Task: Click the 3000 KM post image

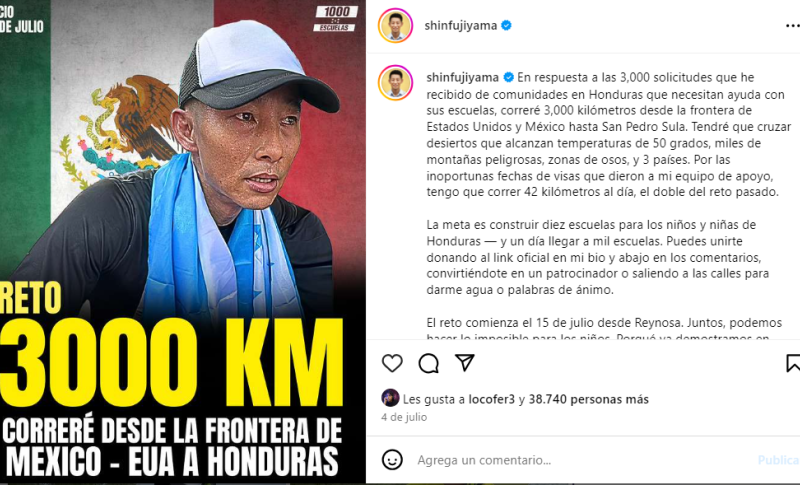Action: 183,242
